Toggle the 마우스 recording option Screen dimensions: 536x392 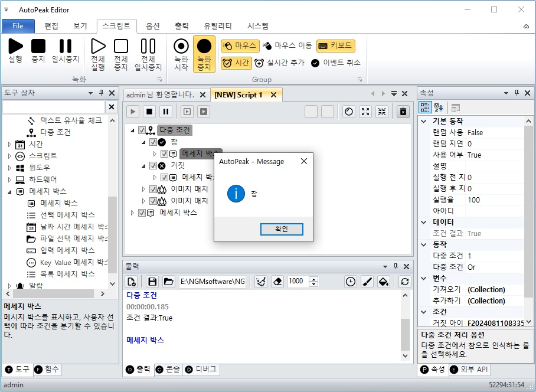coord(239,45)
